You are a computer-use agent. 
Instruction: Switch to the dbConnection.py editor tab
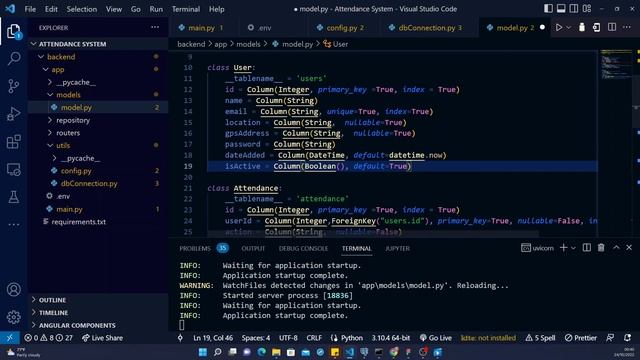click(x=426, y=28)
